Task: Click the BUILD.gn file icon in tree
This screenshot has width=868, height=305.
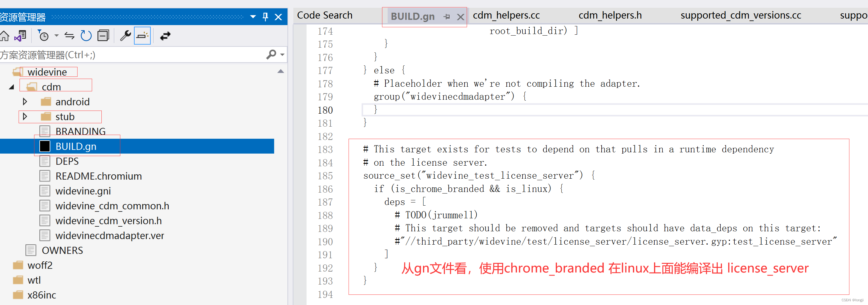Action: pyautogui.click(x=45, y=146)
